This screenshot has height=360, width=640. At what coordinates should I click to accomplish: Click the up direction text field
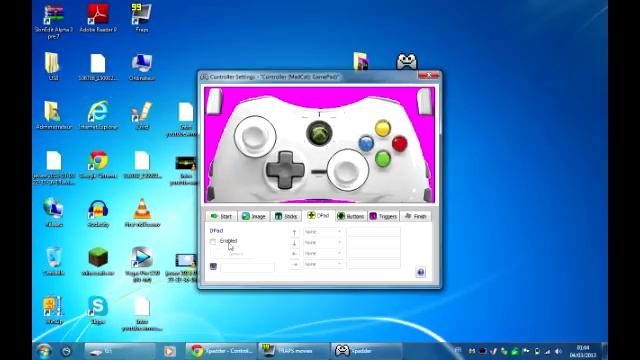tap(373, 232)
